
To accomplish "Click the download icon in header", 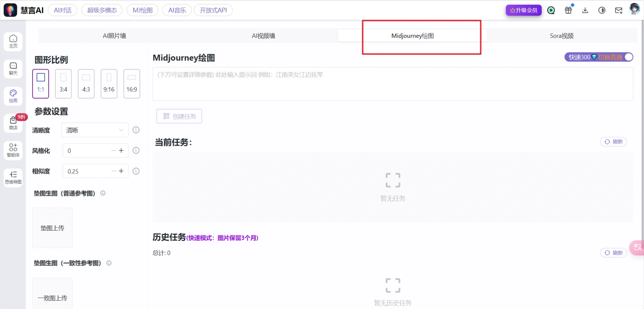I will pos(585,10).
